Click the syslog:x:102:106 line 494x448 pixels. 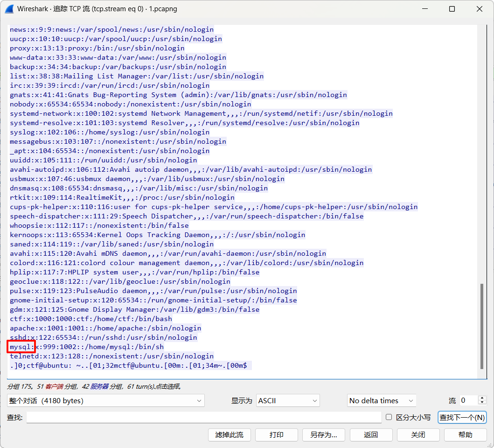(x=110, y=132)
